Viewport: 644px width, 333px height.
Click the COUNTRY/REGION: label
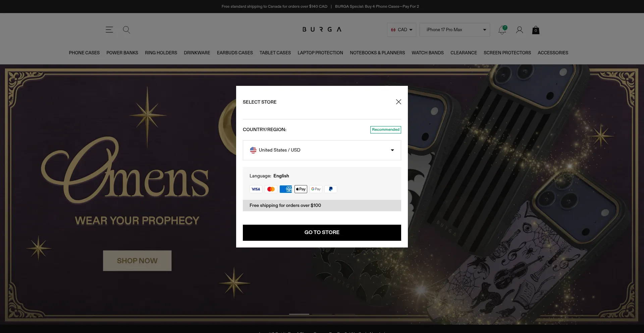(x=265, y=130)
